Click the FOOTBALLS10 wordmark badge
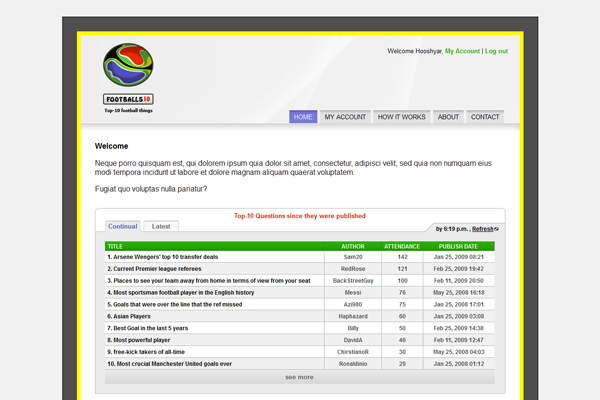600x400 pixels. pyautogui.click(x=128, y=99)
